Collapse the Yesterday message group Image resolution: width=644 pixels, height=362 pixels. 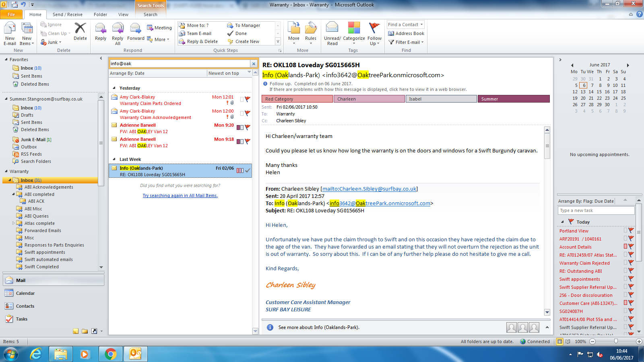tap(114, 88)
